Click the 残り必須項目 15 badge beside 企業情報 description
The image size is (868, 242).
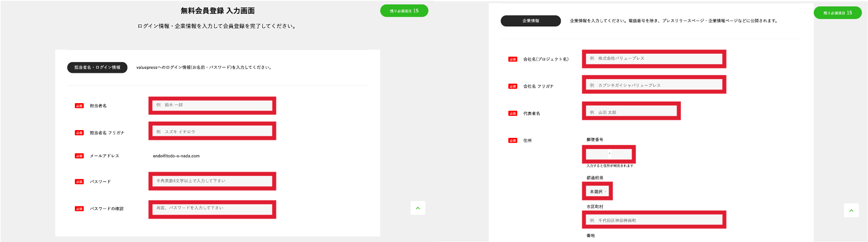tap(837, 13)
